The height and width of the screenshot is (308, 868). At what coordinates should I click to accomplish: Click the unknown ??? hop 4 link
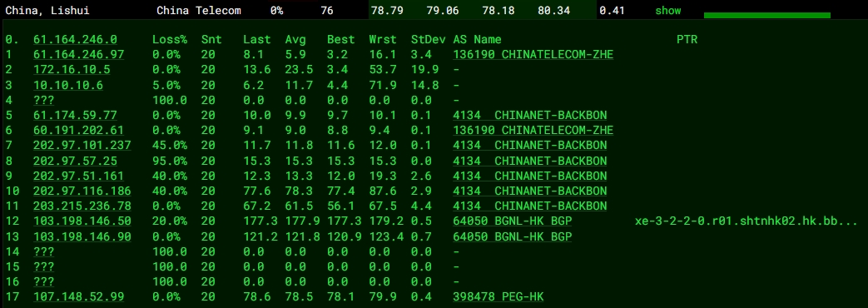pyautogui.click(x=44, y=100)
